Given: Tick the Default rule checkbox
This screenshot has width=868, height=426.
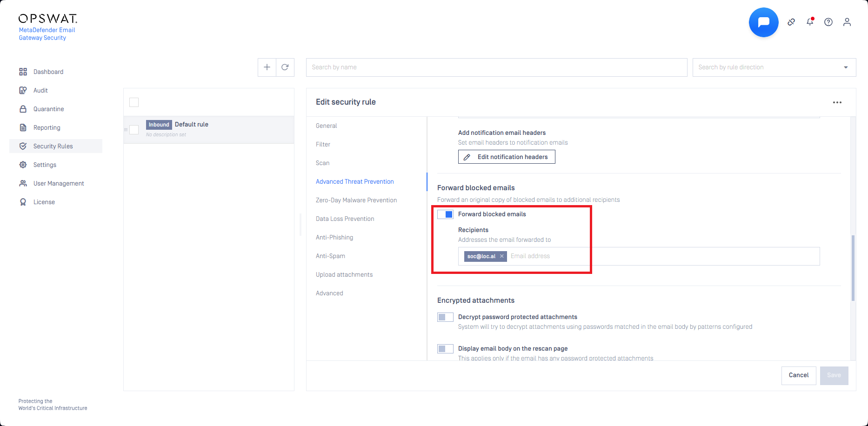Looking at the screenshot, I should click(134, 130).
